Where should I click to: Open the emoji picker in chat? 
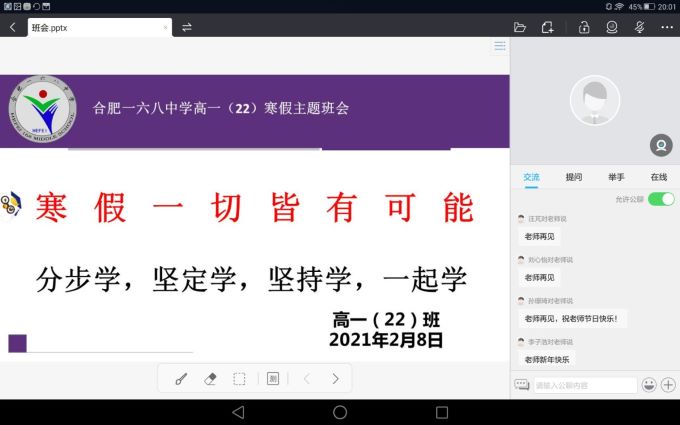point(649,385)
